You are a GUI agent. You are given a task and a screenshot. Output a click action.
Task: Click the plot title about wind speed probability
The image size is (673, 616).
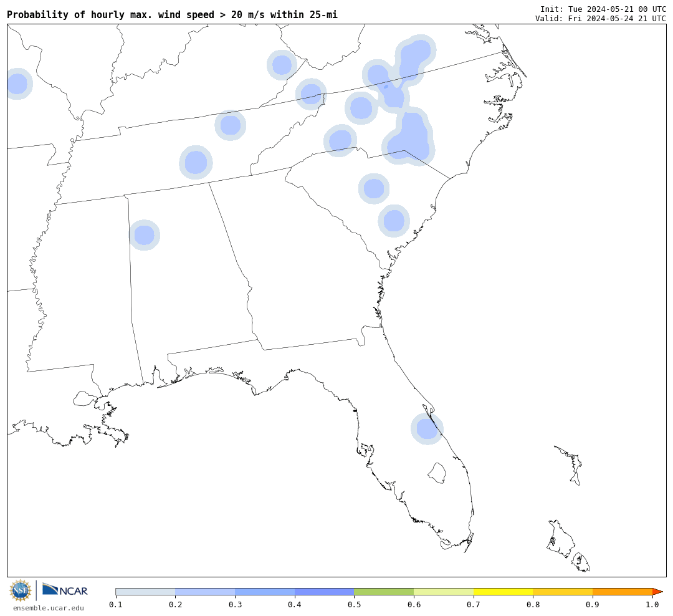point(172,14)
